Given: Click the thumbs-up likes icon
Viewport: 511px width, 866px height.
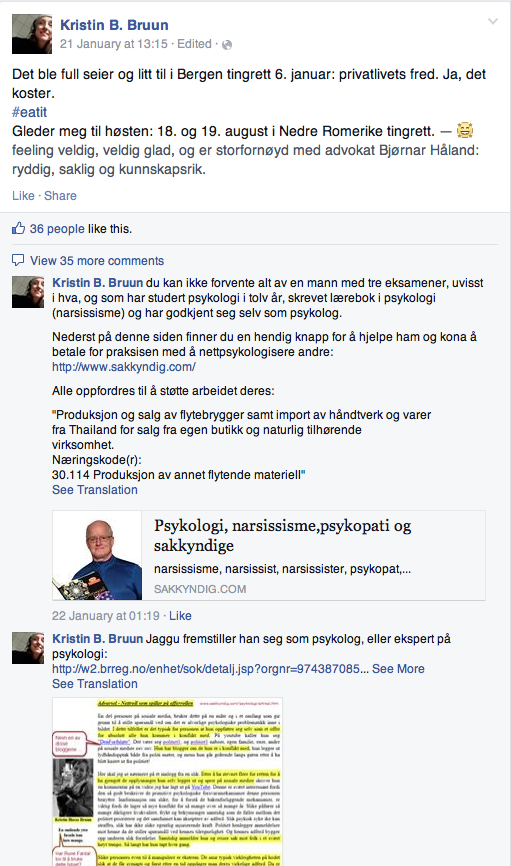Looking at the screenshot, I should (18, 228).
